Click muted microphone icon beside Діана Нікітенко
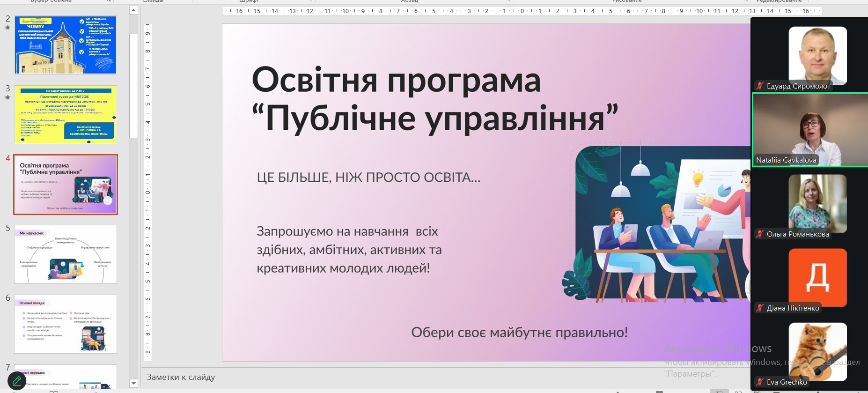868x393 pixels. tap(760, 308)
